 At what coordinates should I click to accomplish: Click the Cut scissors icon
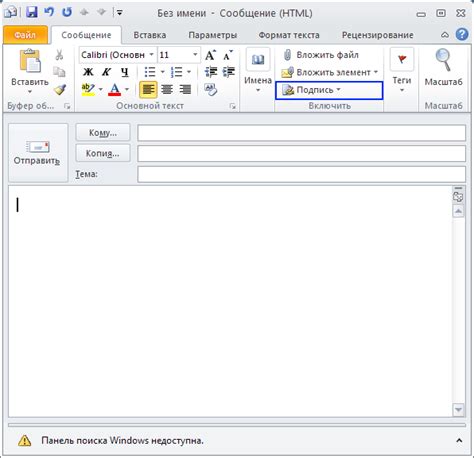pos(59,55)
